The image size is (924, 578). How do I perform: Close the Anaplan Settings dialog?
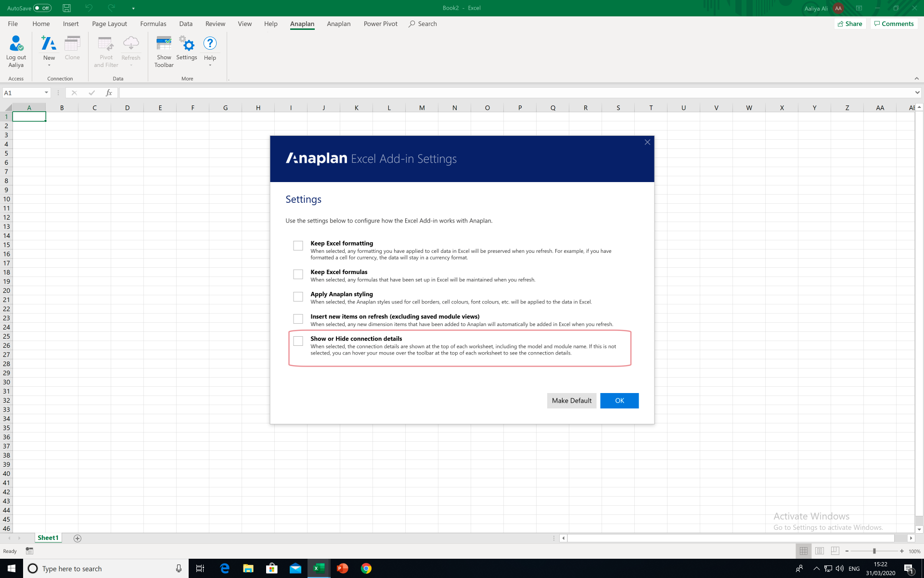point(647,142)
